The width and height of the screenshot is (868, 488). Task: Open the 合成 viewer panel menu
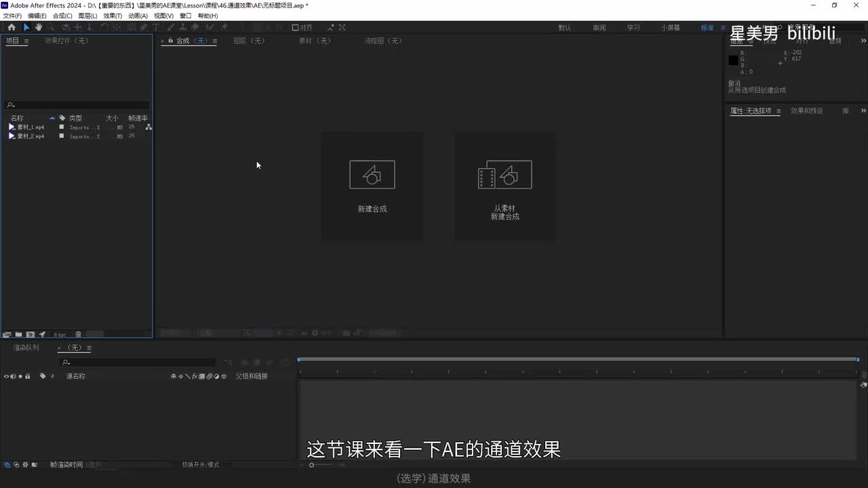[x=214, y=41]
